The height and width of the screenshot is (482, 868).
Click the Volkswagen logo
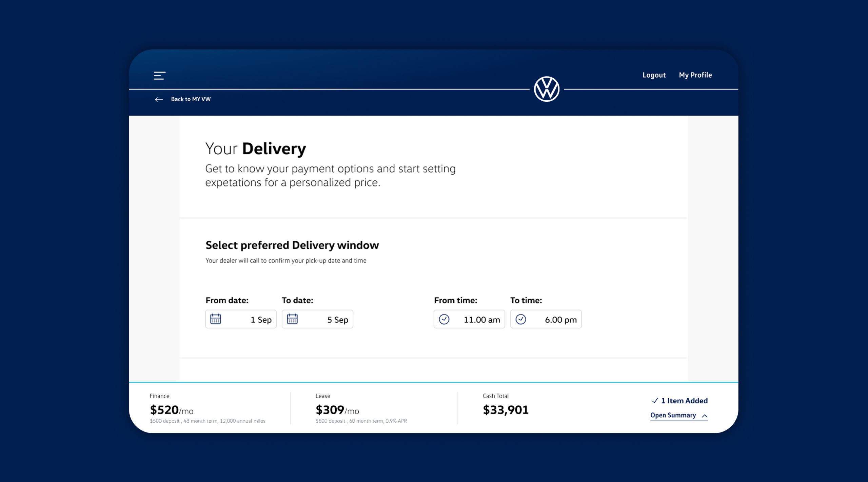pos(547,89)
